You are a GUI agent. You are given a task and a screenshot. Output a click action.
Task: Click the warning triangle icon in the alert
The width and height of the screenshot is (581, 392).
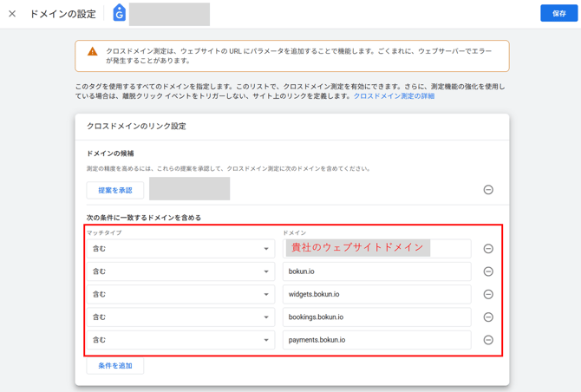(93, 52)
